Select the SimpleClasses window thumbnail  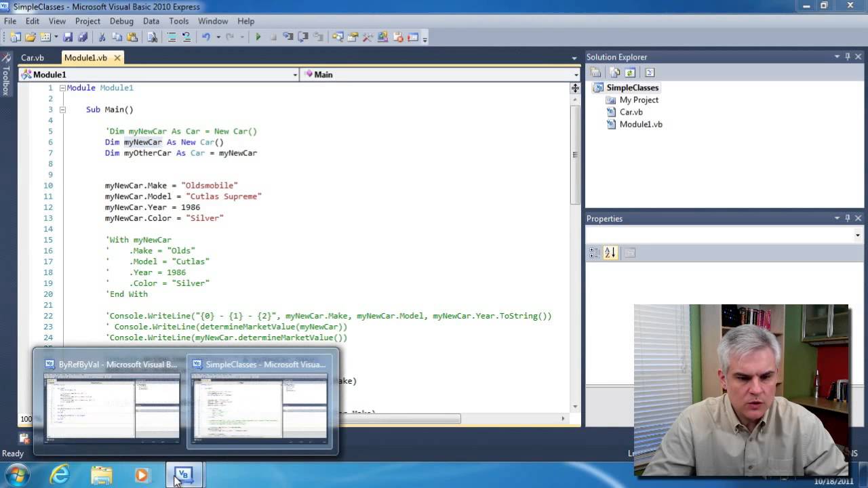260,401
